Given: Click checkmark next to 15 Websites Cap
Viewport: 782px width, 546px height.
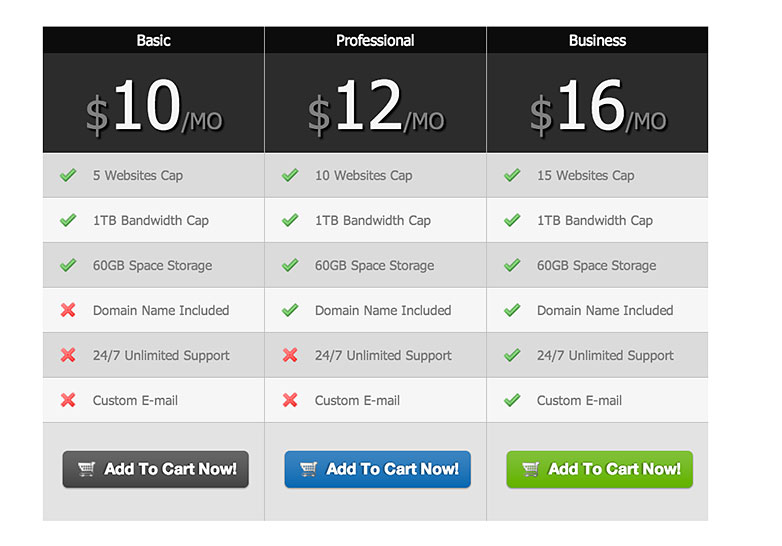Looking at the screenshot, I should pos(512,175).
